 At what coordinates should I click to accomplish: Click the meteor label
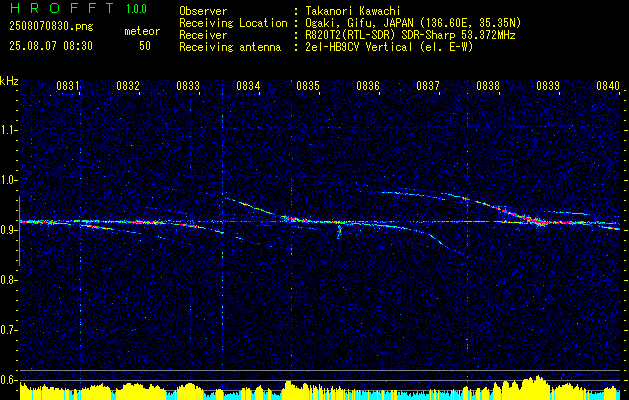(142, 31)
